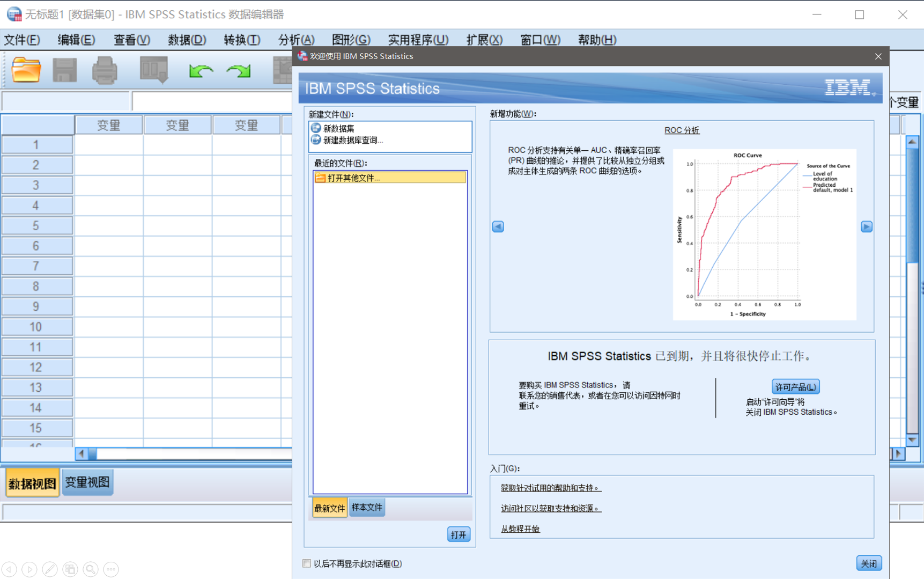This screenshot has height=579, width=924.
Task: Show next new-feature slide
Action: pos(866,226)
